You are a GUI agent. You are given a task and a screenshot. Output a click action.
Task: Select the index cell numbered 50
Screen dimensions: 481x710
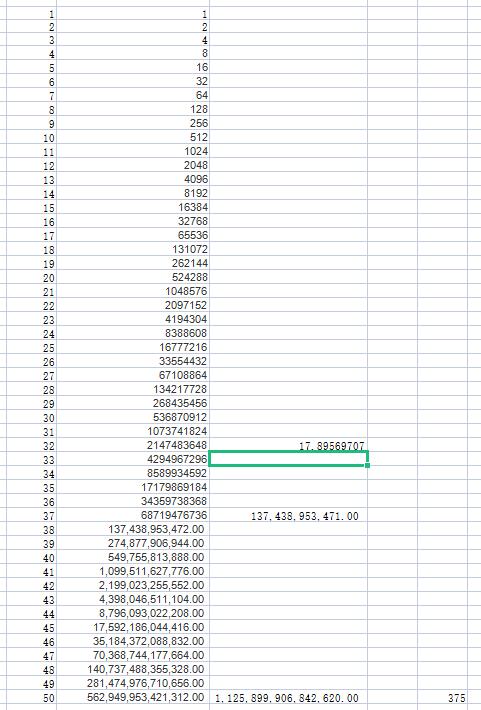(31, 697)
